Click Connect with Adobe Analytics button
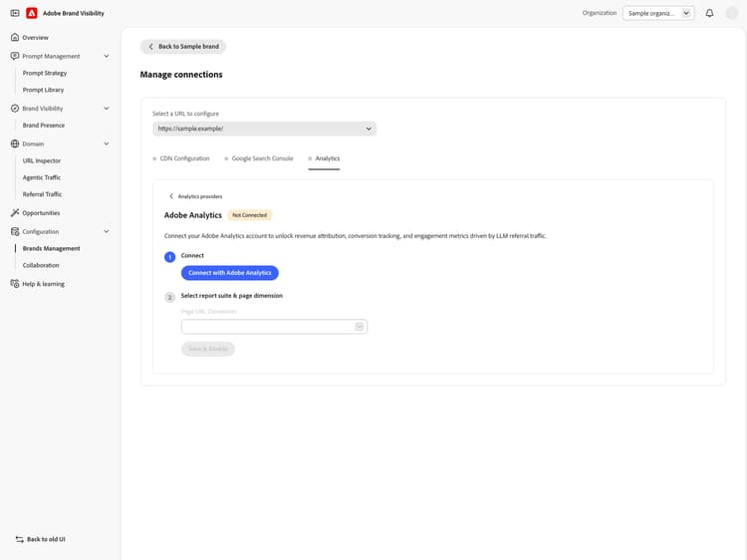The width and height of the screenshot is (747, 560). 230,273
